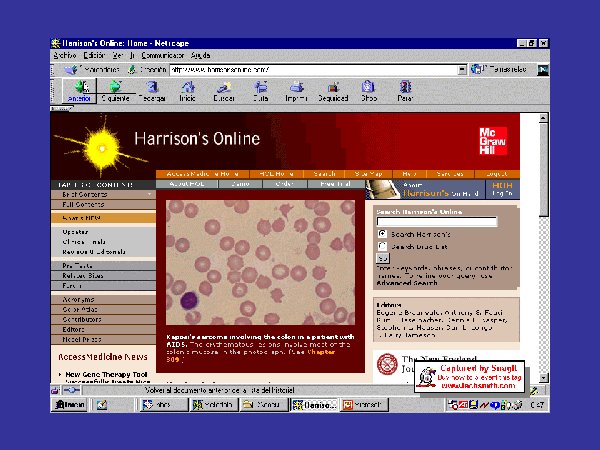Click in the Search Harrison's Online text field
The image size is (600, 450).
coord(437,222)
